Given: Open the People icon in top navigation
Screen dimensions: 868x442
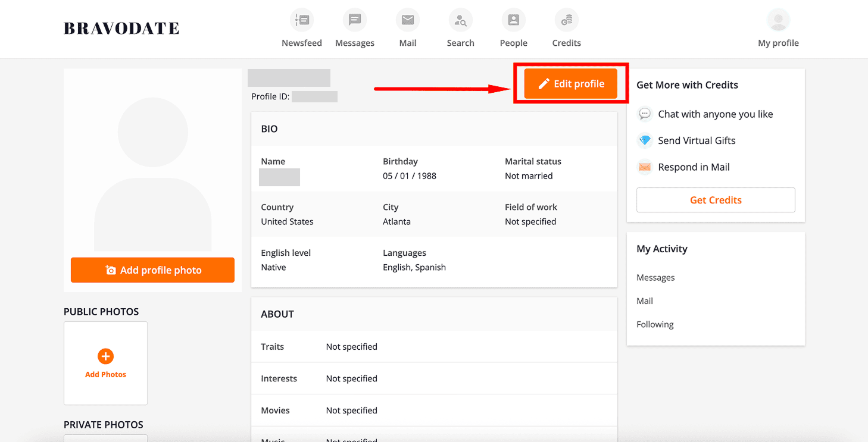Looking at the screenshot, I should (x=513, y=19).
